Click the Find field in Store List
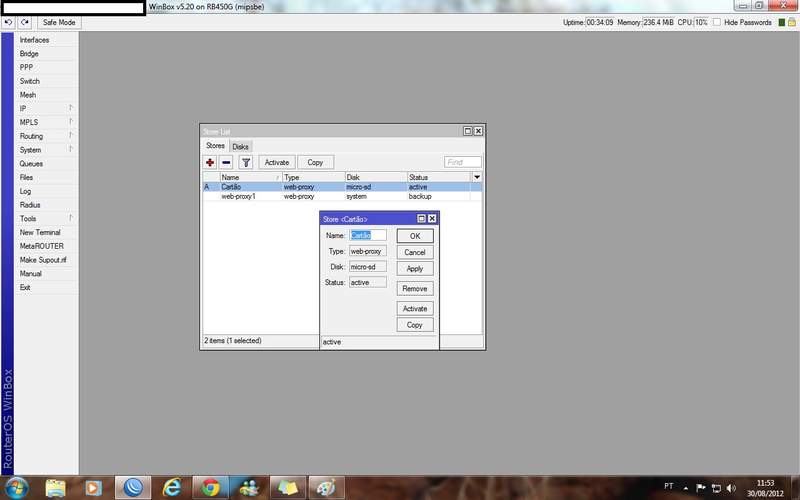This screenshot has height=500, width=800. click(x=462, y=162)
